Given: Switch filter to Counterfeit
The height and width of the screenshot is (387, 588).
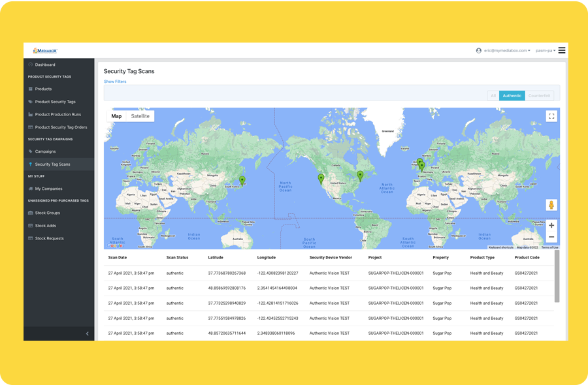Looking at the screenshot, I should coord(540,96).
